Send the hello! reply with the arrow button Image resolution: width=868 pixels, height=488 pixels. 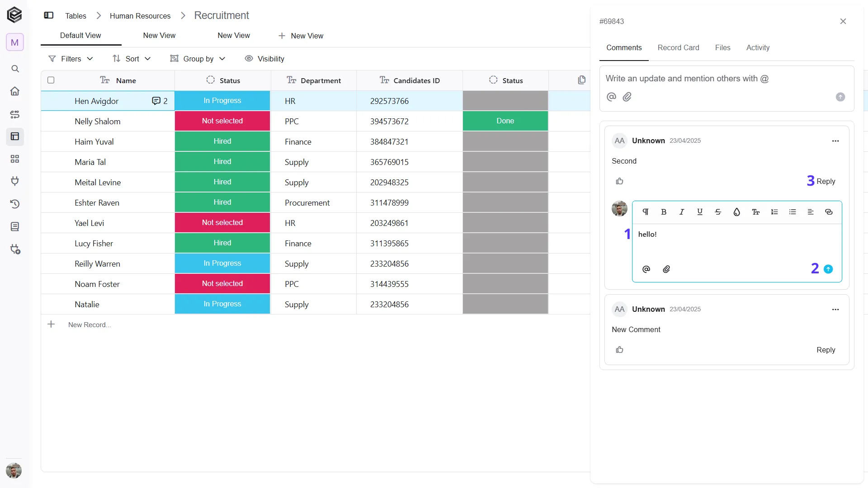[x=828, y=269]
